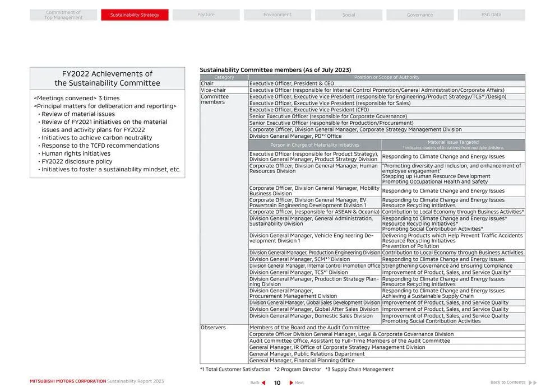This screenshot has width=555, height=392.
Task: Select the FY2022 Achievements title box
Action: 107,78
